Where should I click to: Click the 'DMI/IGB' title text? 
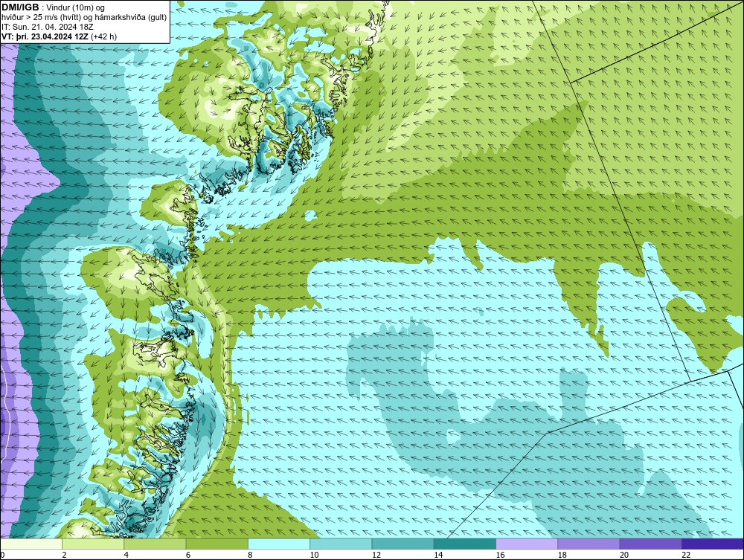point(20,7)
